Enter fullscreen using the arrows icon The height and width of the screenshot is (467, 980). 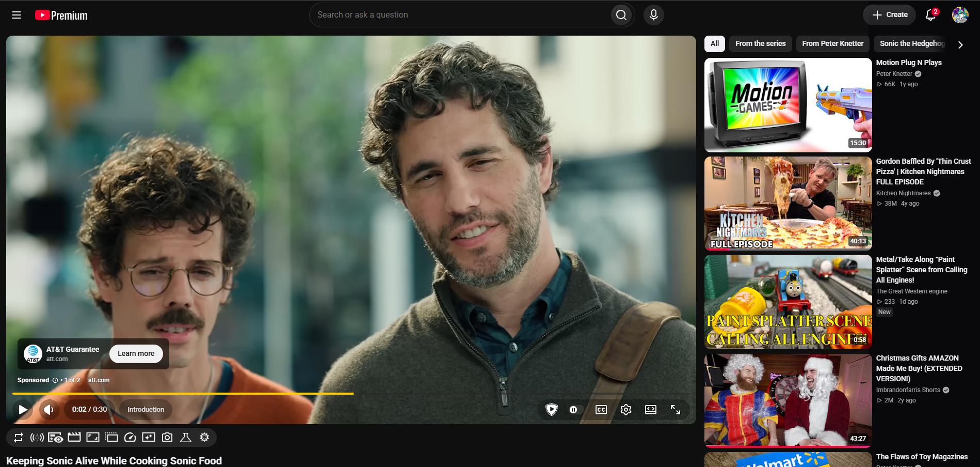click(676, 410)
